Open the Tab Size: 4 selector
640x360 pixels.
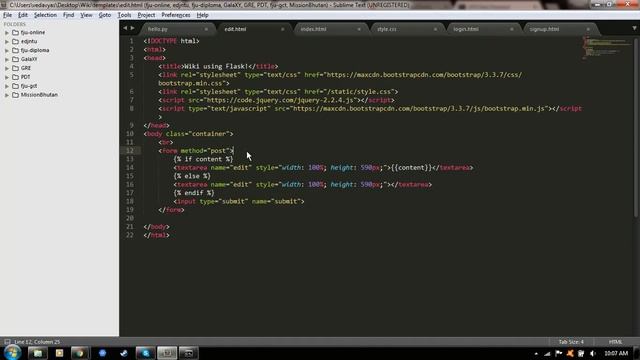pyautogui.click(x=571, y=342)
